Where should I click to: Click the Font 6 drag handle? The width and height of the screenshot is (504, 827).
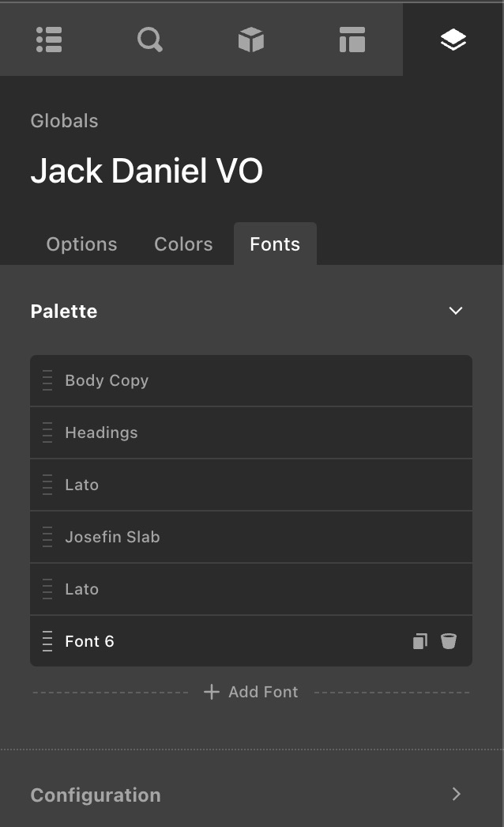pyautogui.click(x=47, y=641)
